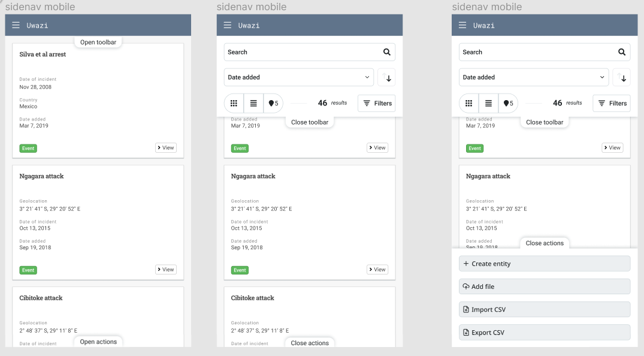Open Cibitoke attack title in left mockup
The image size is (644, 356).
41,298
